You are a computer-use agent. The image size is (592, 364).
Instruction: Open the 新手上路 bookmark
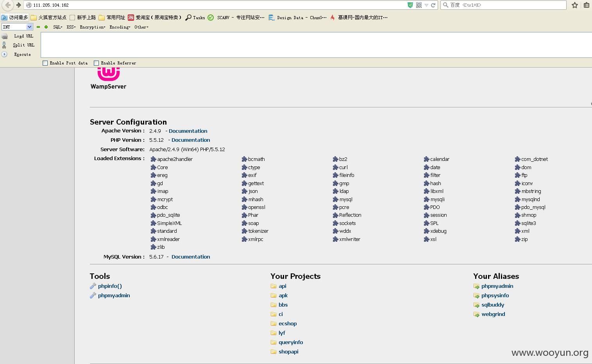tap(83, 18)
